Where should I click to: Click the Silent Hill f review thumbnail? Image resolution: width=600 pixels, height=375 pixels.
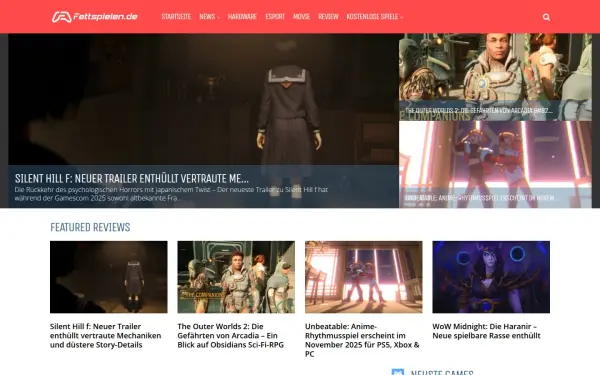tap(109, 277)
